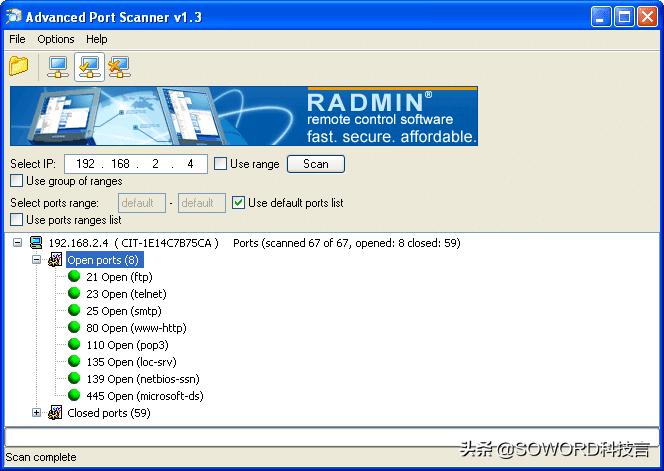This screenshot has width=664, height=471.
Task: Click the computer with X toolbar icon
Action: 119,67
